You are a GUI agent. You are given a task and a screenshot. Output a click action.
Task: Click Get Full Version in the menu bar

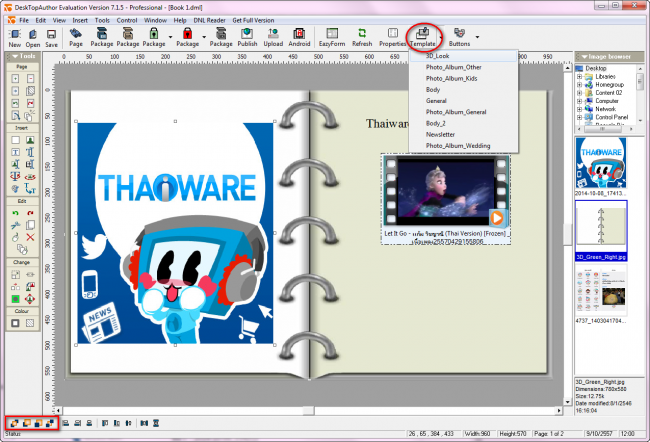pyautogui.click(x=253, y=20)
